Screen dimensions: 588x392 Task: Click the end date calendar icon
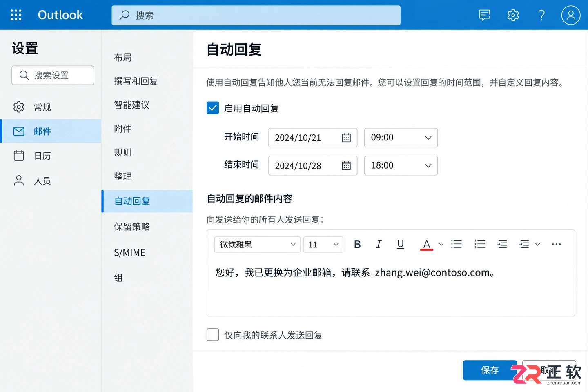pyautogui.click(x=346, y=166)
